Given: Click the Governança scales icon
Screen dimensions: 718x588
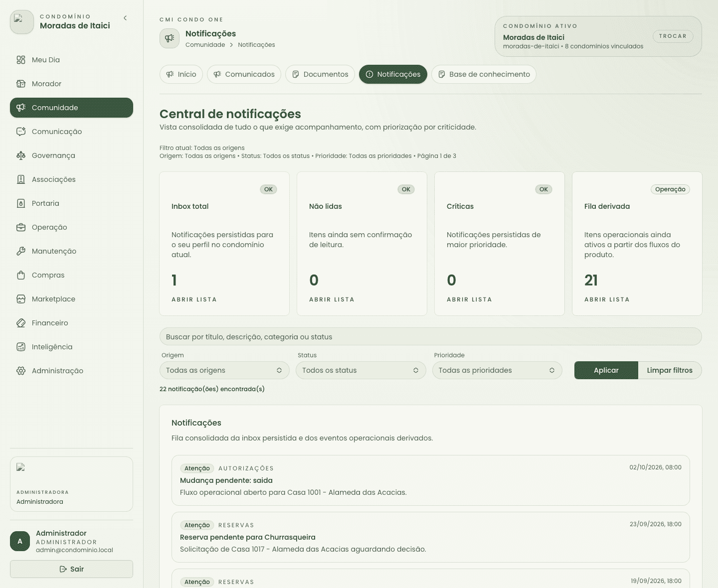Looking at the screenshot, I should click(21, 155).
